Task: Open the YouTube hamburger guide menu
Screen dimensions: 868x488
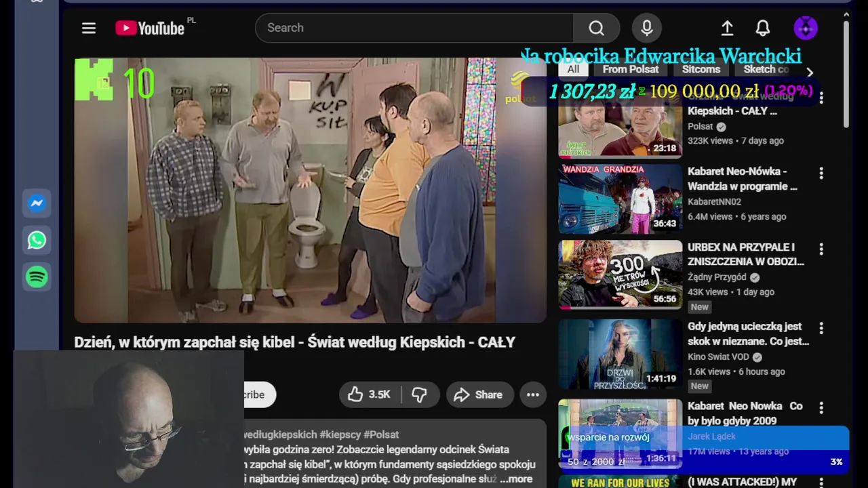Action: 89,28
